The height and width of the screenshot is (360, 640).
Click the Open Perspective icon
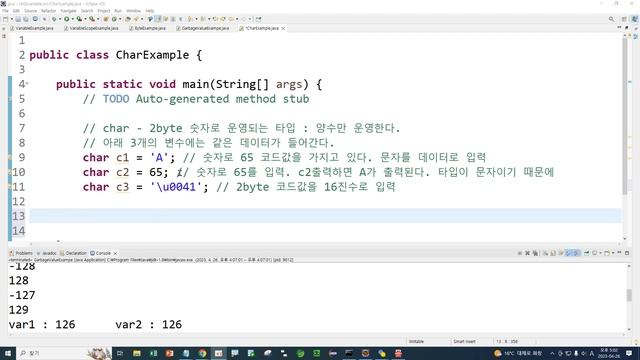point(624,19)
